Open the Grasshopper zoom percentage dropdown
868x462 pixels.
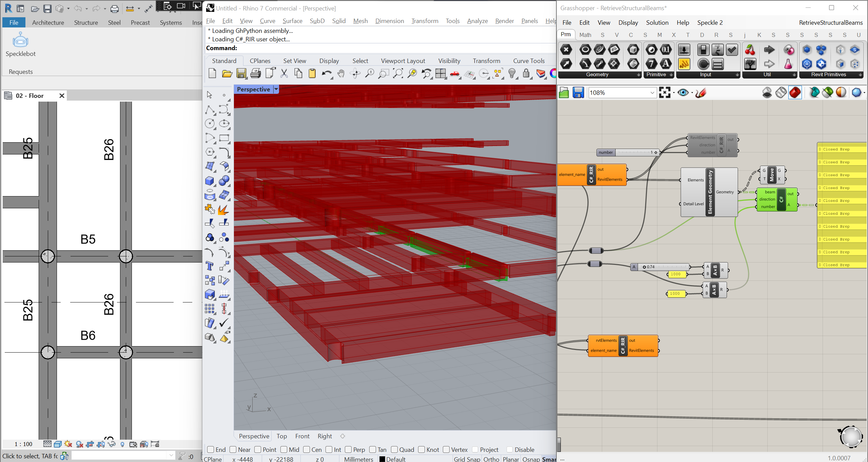click(x=652, y=92)
